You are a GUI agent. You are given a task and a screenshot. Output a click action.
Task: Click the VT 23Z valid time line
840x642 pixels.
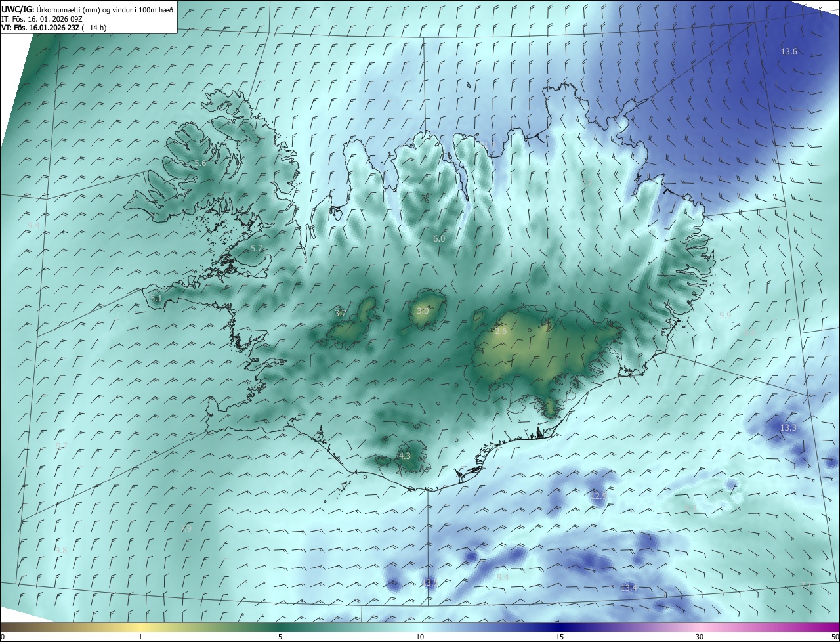54,28
